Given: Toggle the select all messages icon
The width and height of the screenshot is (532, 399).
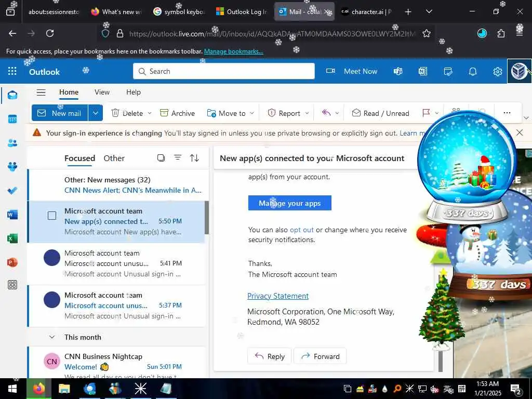Looking at the screenshot, I should click(161, 158).
